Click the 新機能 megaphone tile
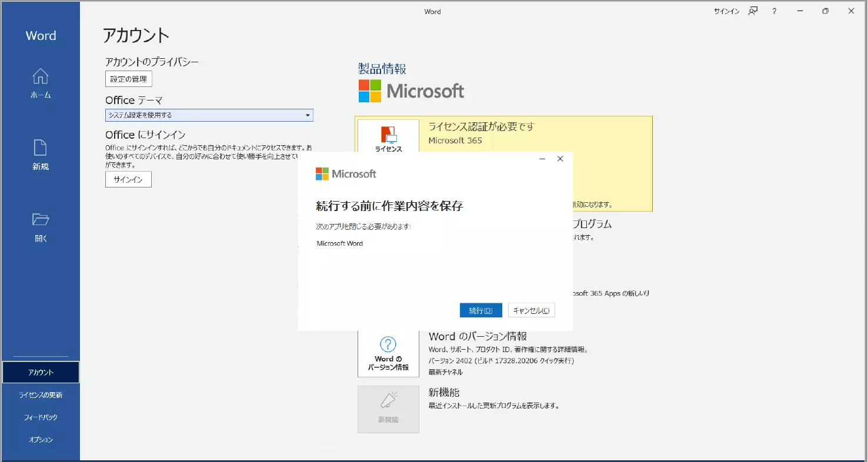Screen dimensions: 868x462 click(388, 409)
